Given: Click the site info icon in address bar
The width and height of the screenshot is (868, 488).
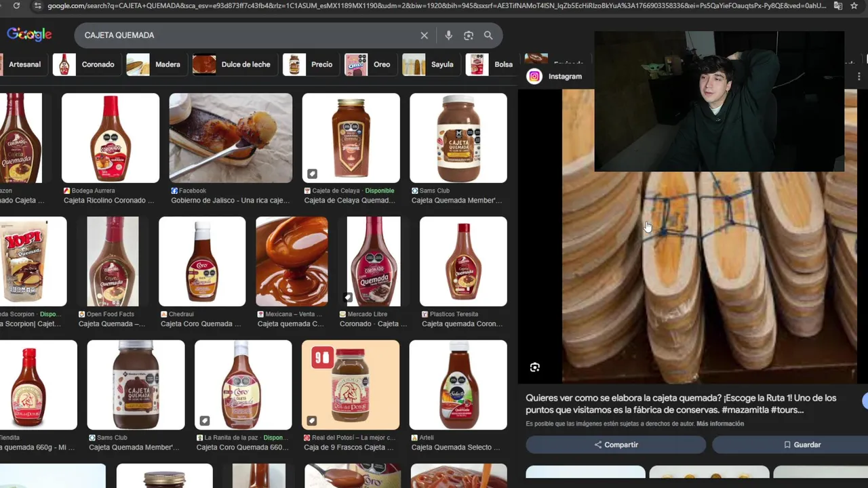Looking at the screenshot, I should (37, 5).
